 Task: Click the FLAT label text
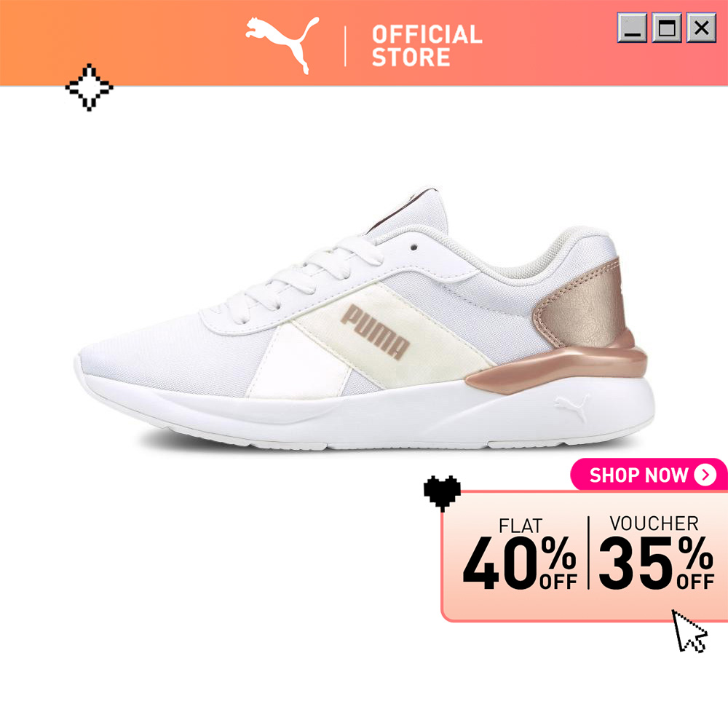point(520,526)
